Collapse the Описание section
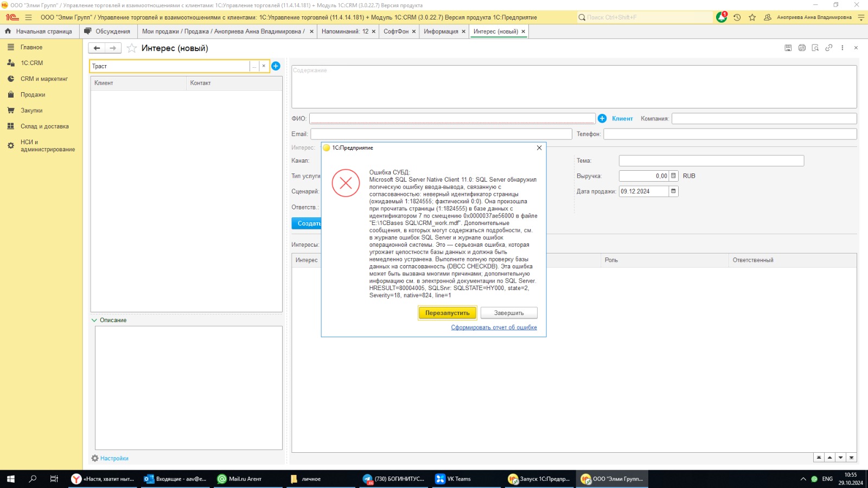 point(94,320)
